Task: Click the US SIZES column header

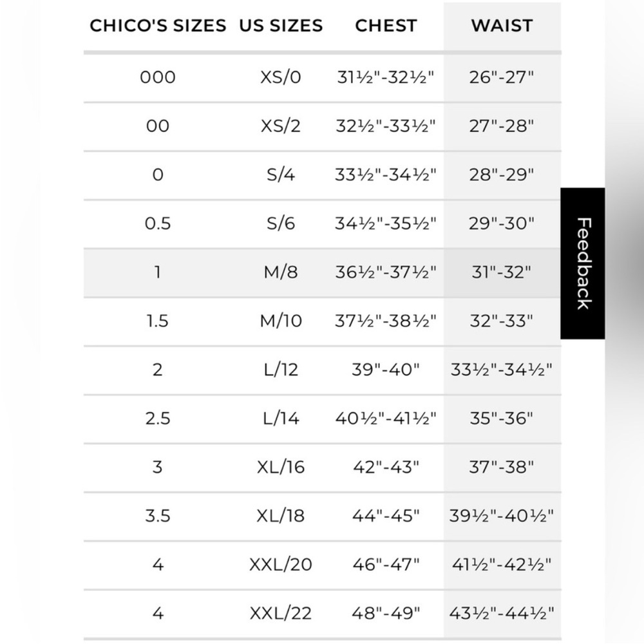Action: pyautogui.click(x=281, y=26)
